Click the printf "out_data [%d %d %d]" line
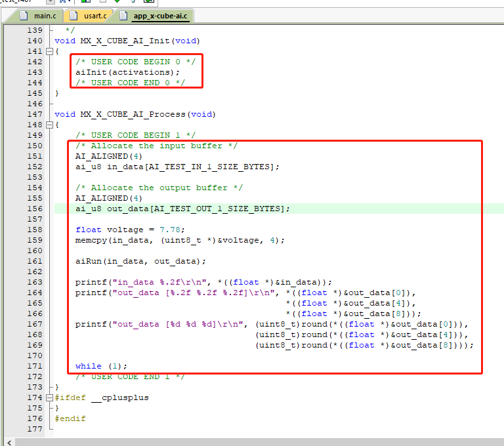Viewport: 504px width, 446px height. pos(272,324)
